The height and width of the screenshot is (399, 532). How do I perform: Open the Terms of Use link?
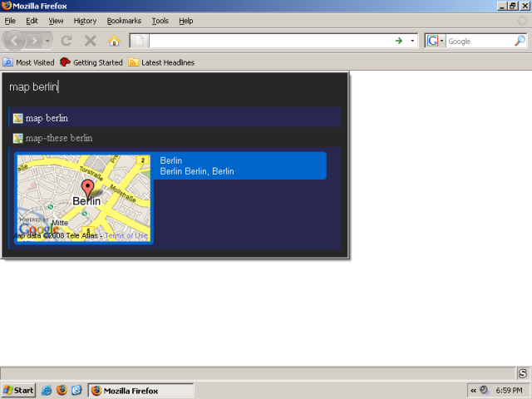[x=126, y=235]
